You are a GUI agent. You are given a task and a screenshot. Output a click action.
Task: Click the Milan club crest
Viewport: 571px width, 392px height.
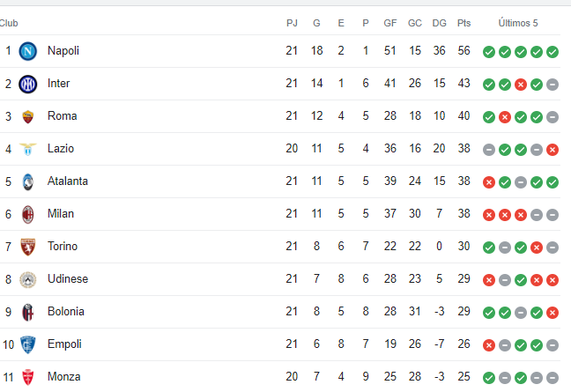(27, 214)
